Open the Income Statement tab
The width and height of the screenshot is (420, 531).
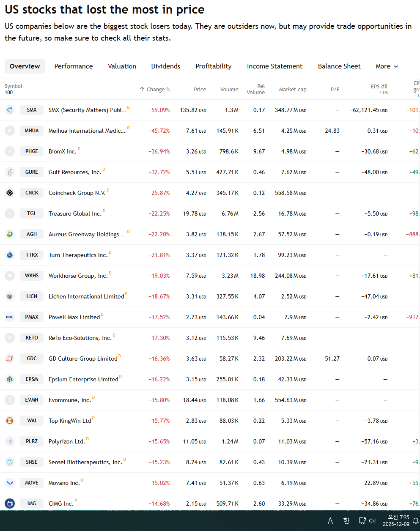coord(275,66)
